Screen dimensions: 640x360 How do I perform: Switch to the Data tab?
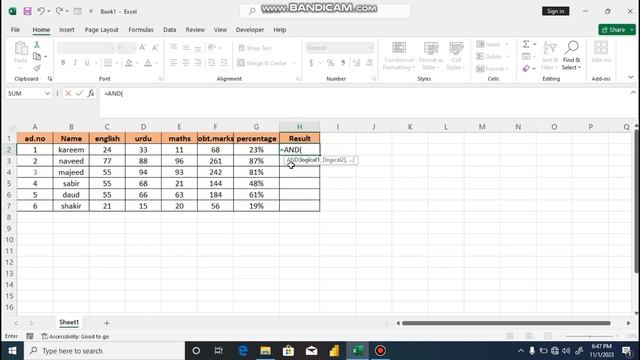(169, 30)
